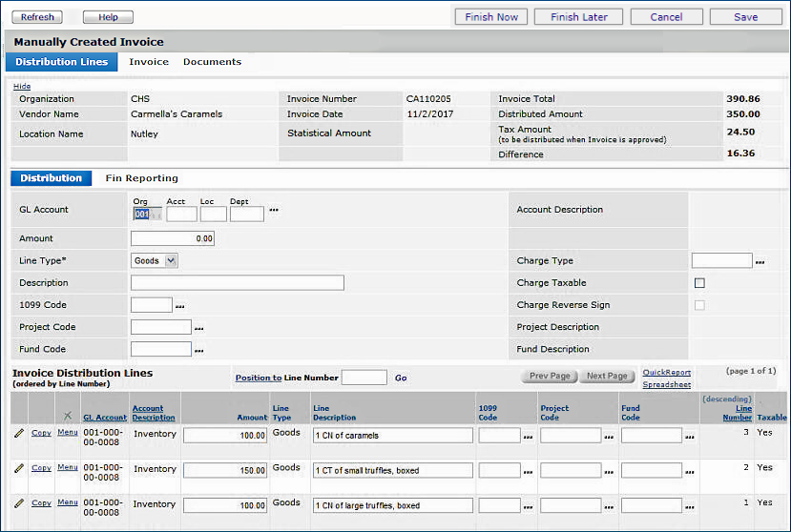Switch to the Invoice tab
Viewport: 791px width, 532px height.
[149, 62]
